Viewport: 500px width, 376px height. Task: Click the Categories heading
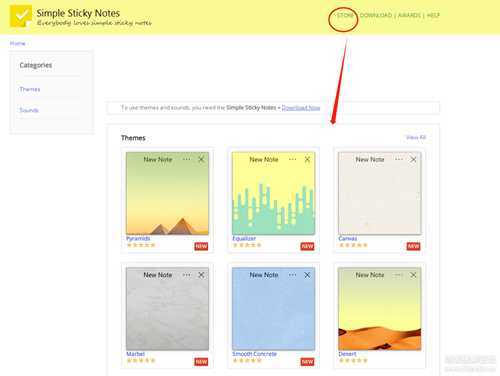coord(36,65)
